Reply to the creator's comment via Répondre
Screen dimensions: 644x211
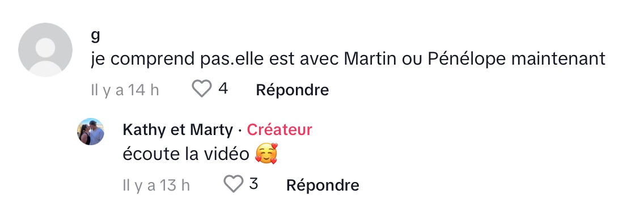(323, 185)
